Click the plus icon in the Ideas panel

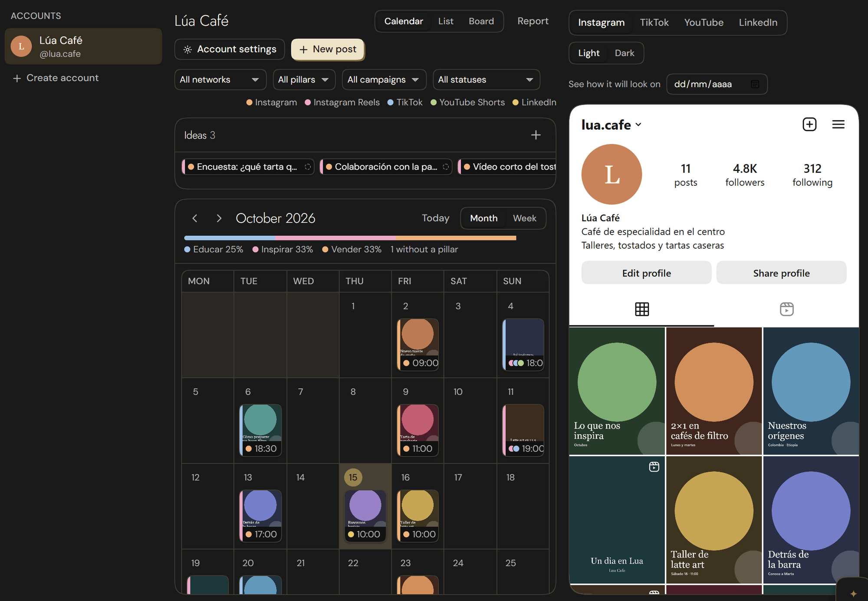536,135
